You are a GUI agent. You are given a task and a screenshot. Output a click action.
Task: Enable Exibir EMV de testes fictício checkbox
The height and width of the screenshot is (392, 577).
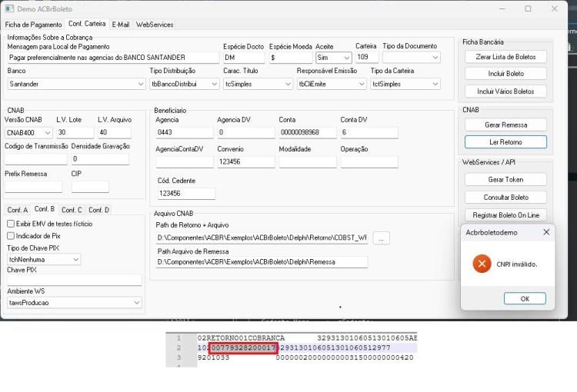coord(11,224)
